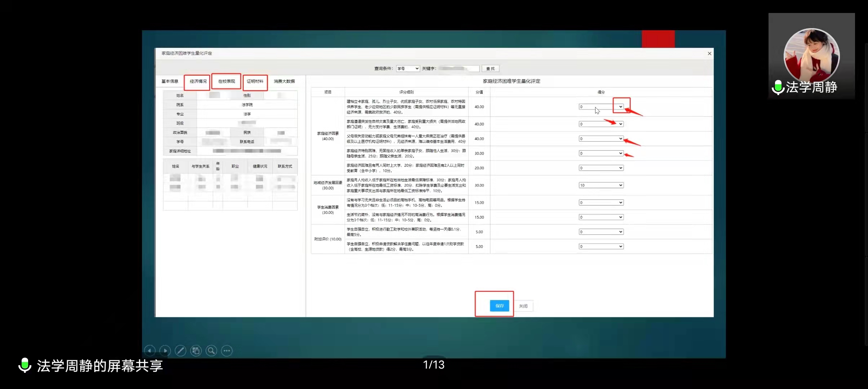
Task: Switch to 经济情况 tab
Action: (x=198, y=81)
